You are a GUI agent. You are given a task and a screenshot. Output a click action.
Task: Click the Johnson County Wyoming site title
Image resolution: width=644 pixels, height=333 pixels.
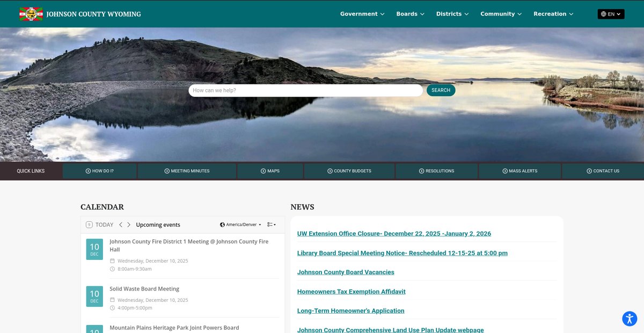pos(93,14)
